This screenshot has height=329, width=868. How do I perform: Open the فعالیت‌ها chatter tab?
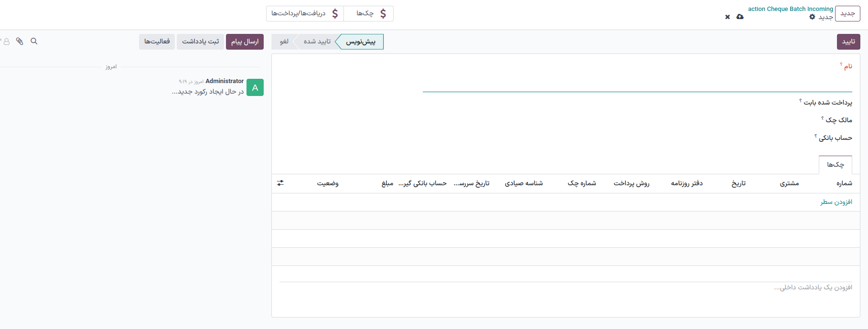click(157, 42)
